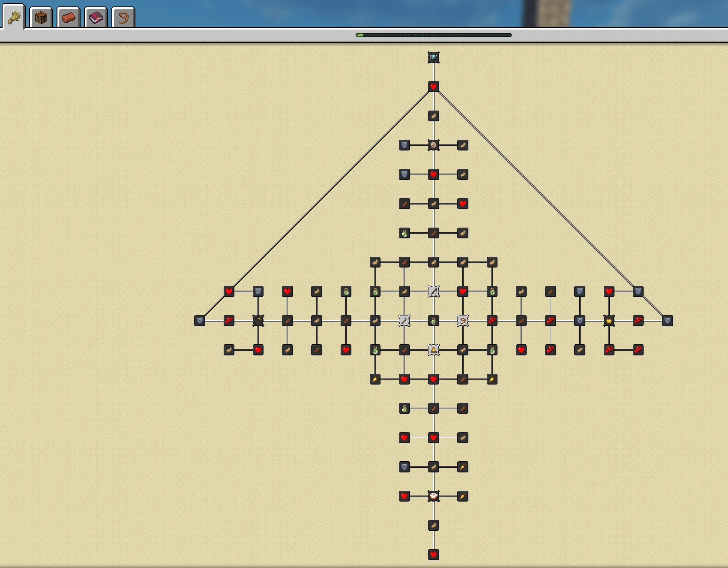The height and width of the screenshot is (568, 728).
Task: Open the enchanted book skill tab
Action: pyautogui.click(x=96, y=18)
